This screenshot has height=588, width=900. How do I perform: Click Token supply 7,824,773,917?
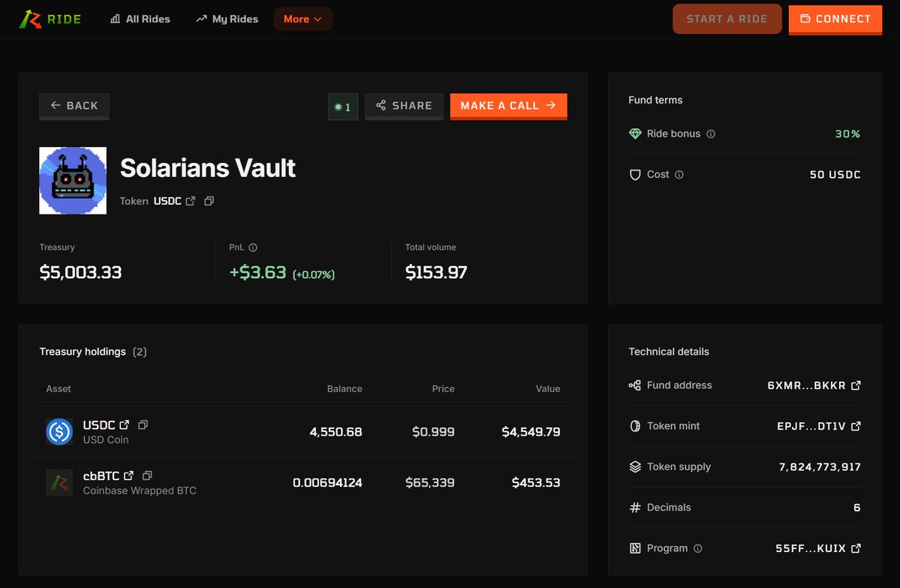coord(820,467)
